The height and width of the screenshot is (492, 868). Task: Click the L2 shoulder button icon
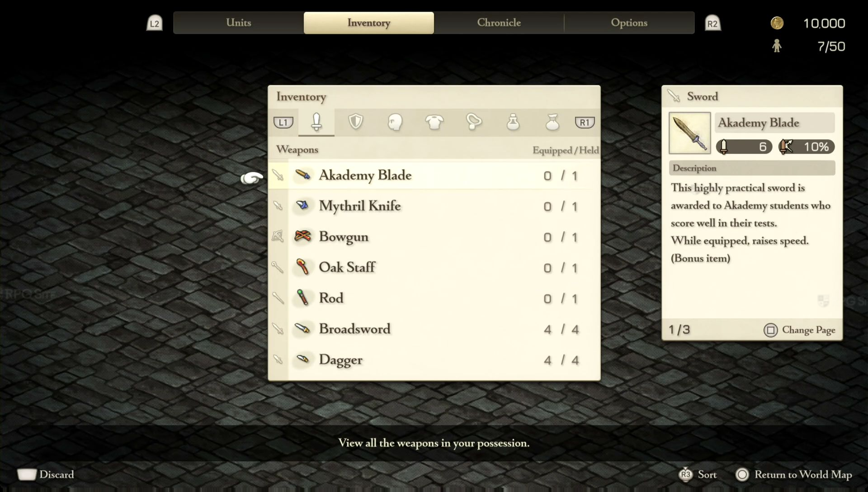[155, 23]
